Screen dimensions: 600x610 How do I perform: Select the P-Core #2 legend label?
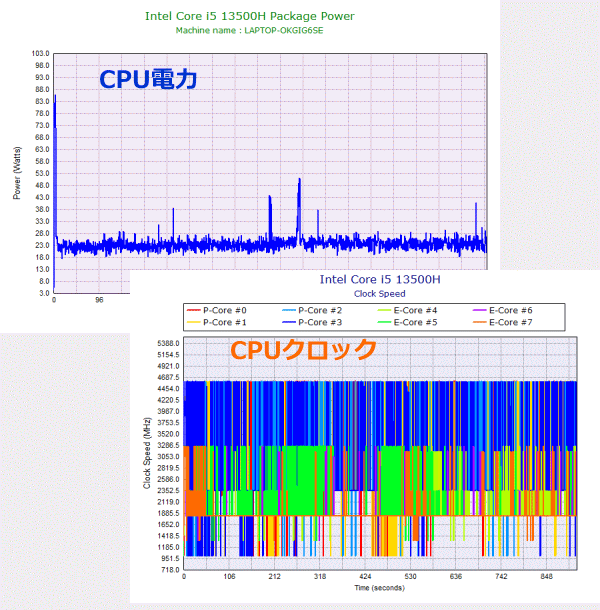point(320,310)
